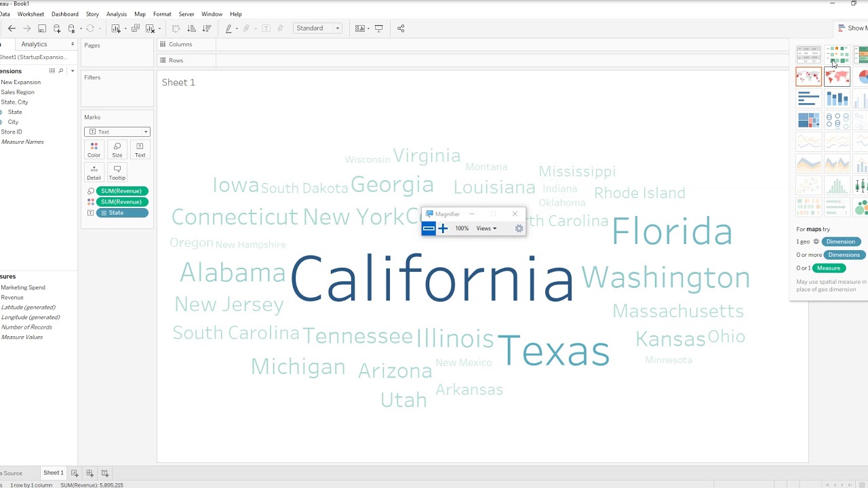
Task: Click Magnifier zoom in plus button
Action: 443,228
